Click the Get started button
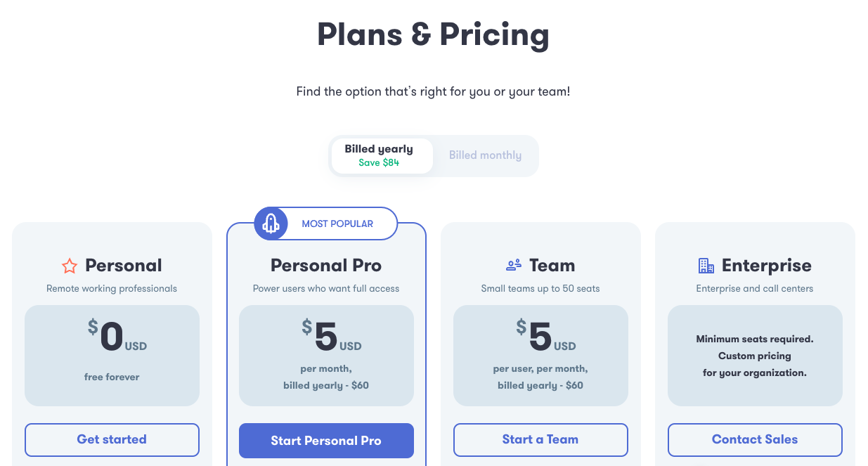Screen dimensions: 868x466 pos(112,440)
